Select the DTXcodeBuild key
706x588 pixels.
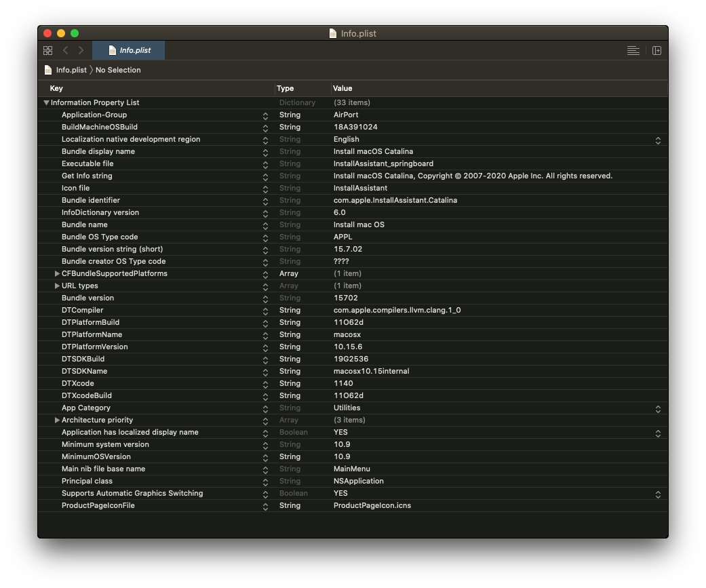(86, 395)
